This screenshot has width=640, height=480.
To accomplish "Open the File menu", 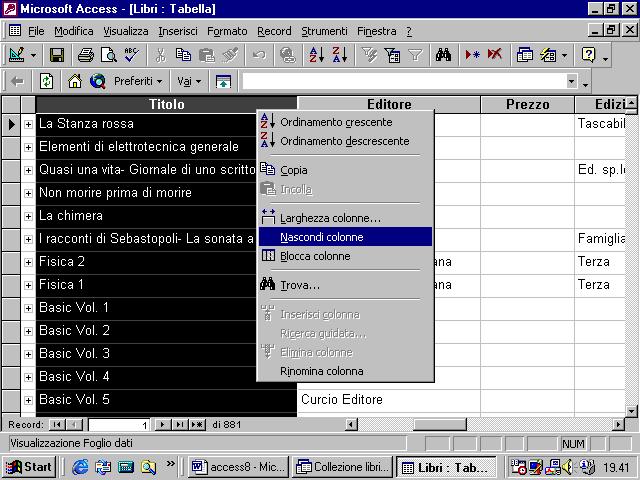I will coord(36,31).
